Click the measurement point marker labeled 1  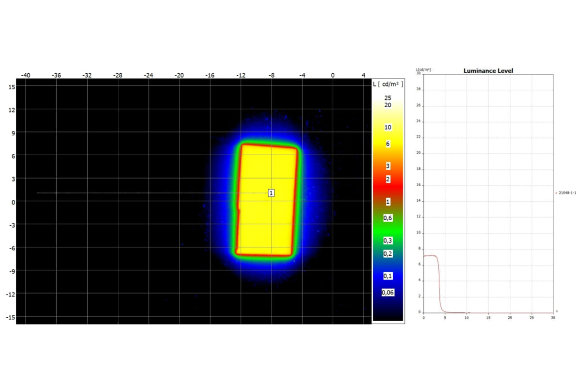pos(271,193)
